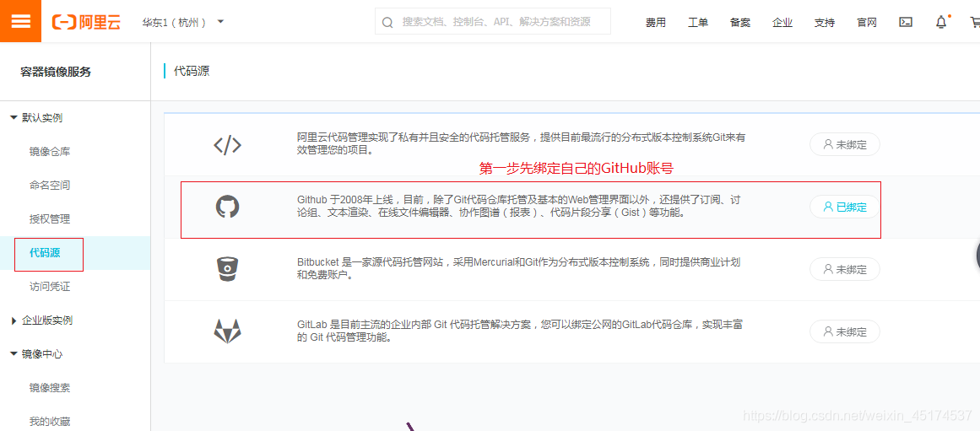The height and width of the screenshot is (431, 980).
Task: Click the Bitbucket bucket icon
Action: click(228, 268)
